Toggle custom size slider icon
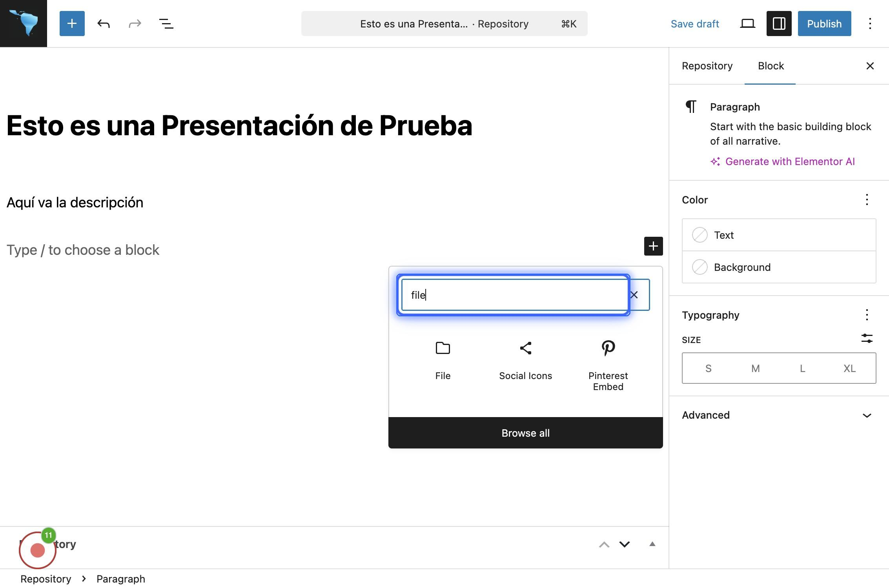This screenshot has height=588, width=889. (867, 338)
